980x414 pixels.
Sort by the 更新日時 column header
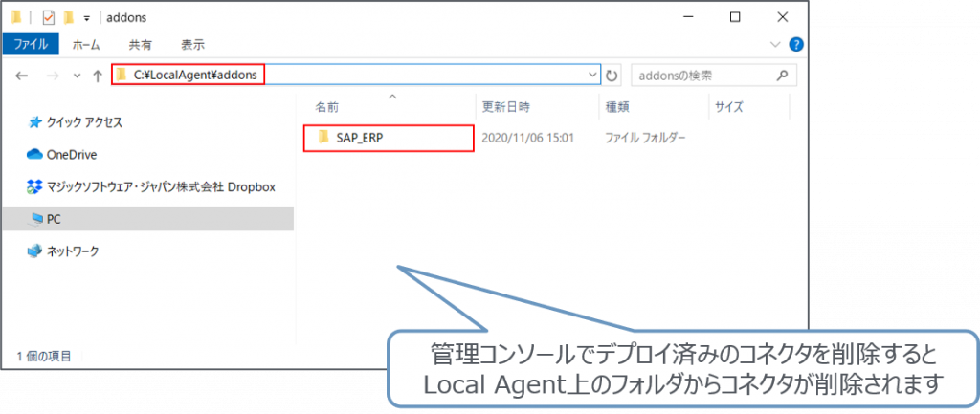pos(506,107)
